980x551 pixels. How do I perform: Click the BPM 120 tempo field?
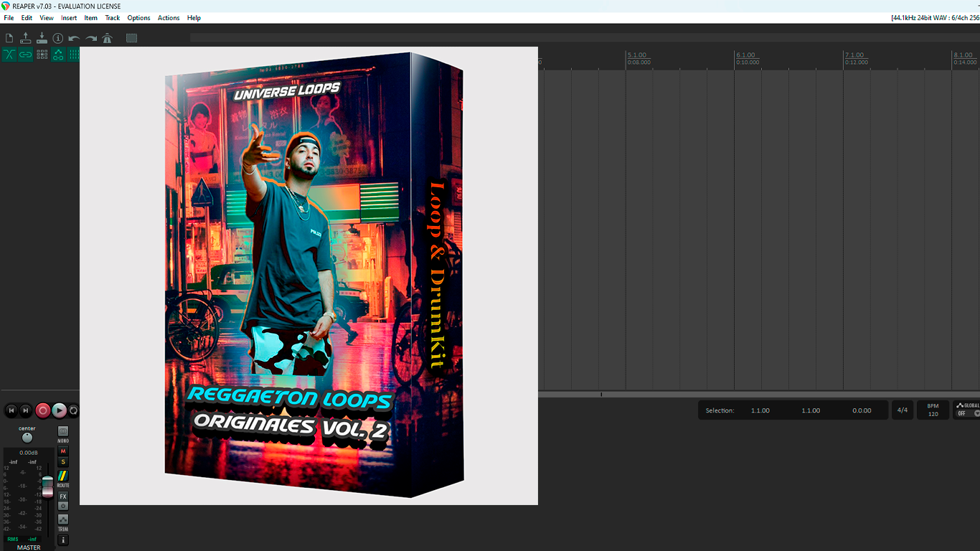pos(933,410)
